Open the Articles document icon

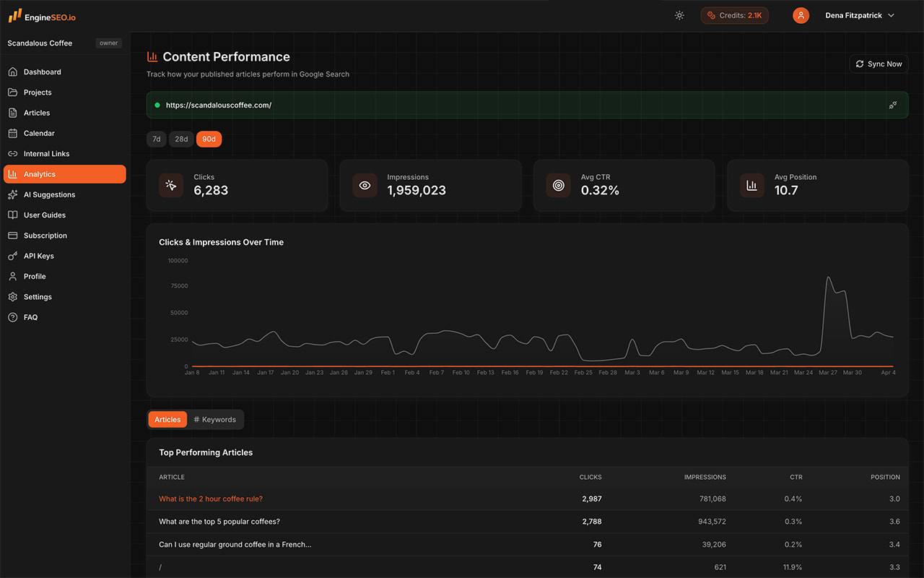pos(12,113)
